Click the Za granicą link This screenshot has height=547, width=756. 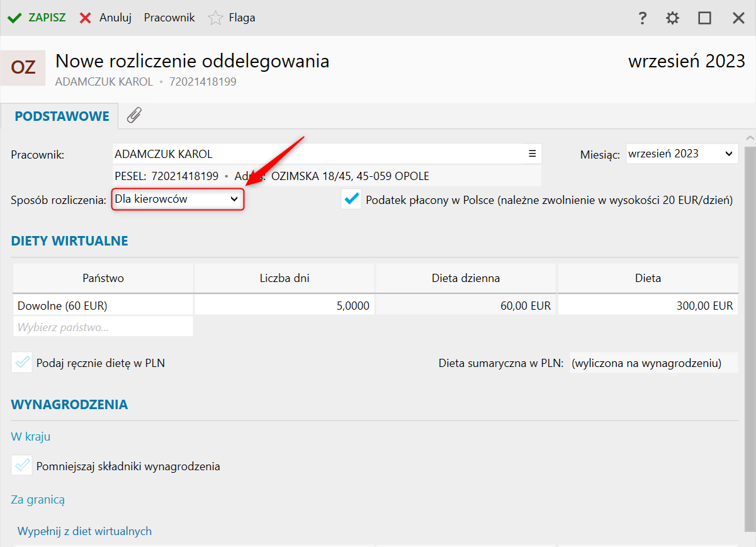pos(38,499)
